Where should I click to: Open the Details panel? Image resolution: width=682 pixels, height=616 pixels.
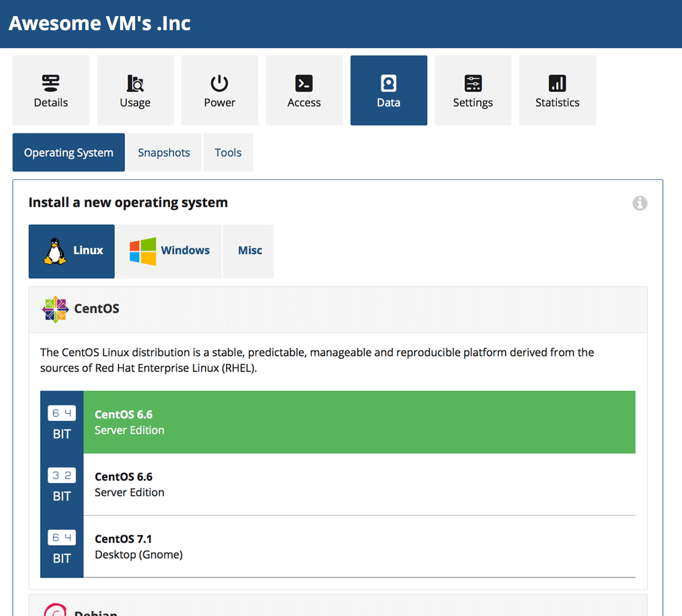coord(51,91)
